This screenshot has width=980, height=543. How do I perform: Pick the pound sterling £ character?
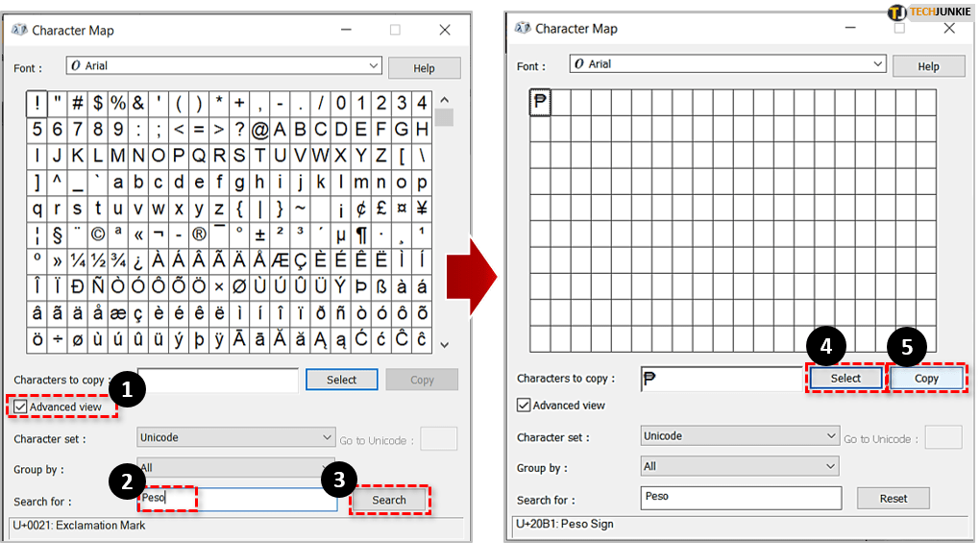click(x=381, y=208)
